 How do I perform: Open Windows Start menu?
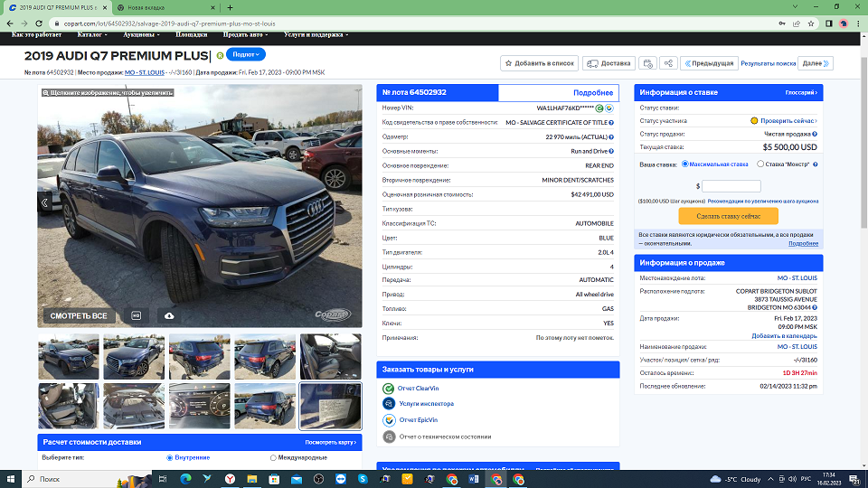tap(11, 479)
